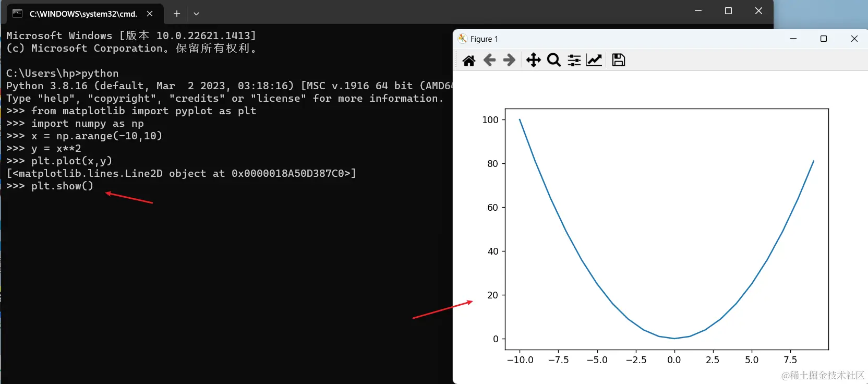The height and width of the screenshot is (384, 868).
Task: Open Configure subplots sliders icon
Action: point(574,61)
